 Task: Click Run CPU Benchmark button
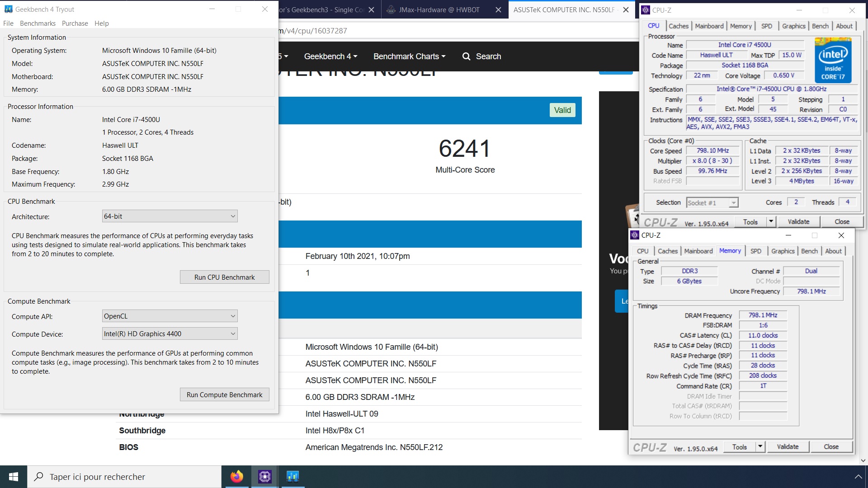225,277
